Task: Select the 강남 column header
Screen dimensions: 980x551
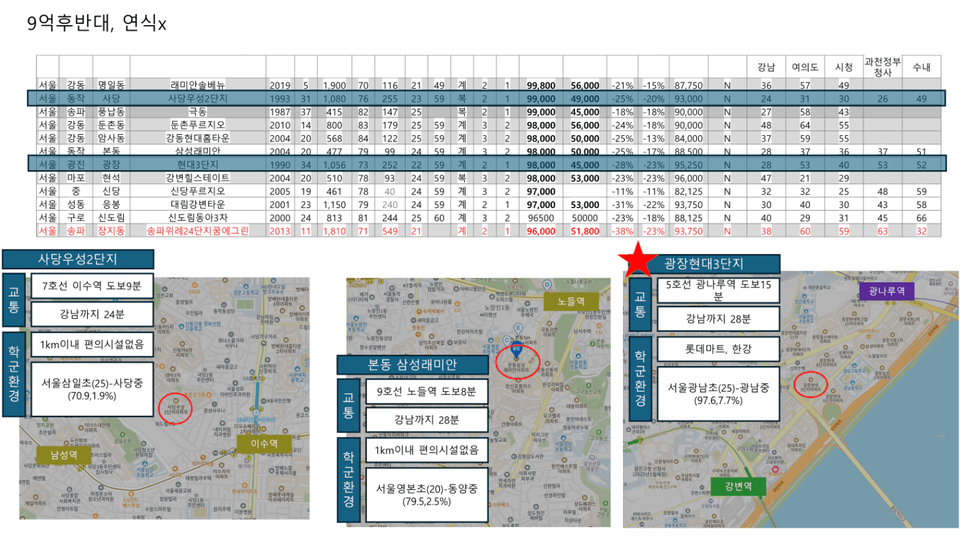Action: click(x=766, y=67)
